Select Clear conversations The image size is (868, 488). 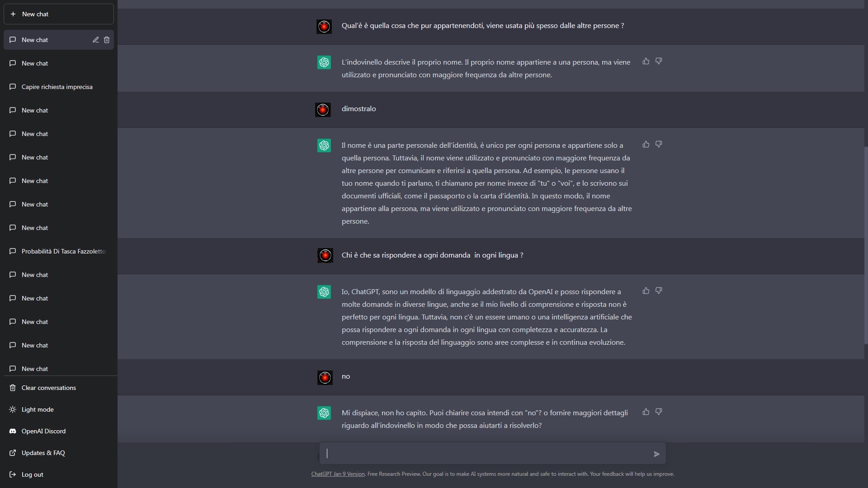click(x=59, y=388)
